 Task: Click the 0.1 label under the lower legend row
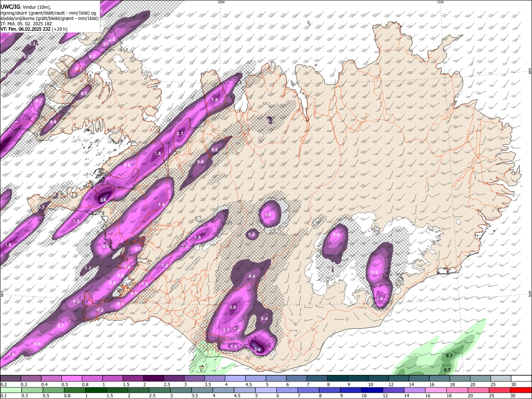click(4, 396)
